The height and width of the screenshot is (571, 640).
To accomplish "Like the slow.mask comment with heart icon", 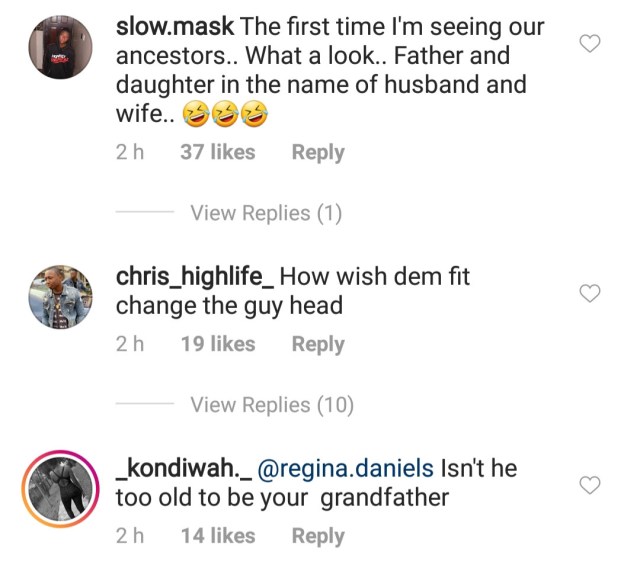I will (x=591, y=43).
